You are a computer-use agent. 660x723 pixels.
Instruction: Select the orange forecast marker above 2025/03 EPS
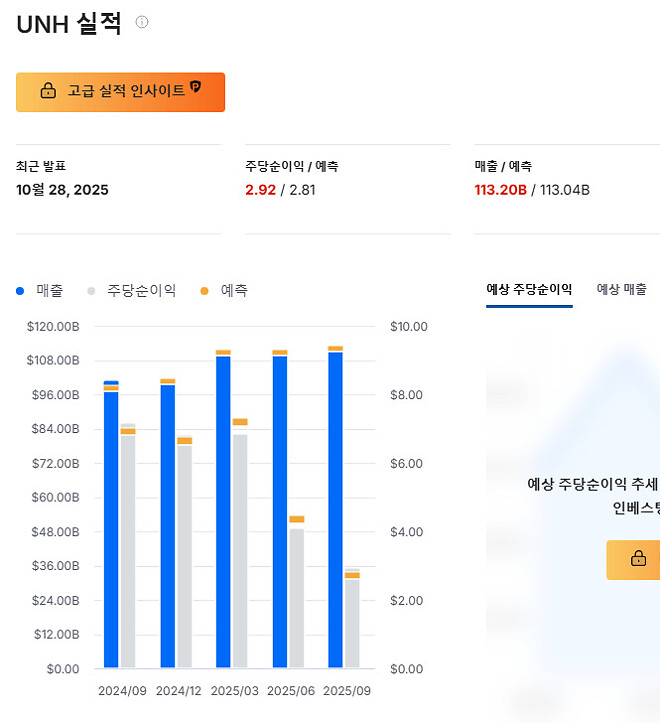pyautogui.click(x=240, y=422)
